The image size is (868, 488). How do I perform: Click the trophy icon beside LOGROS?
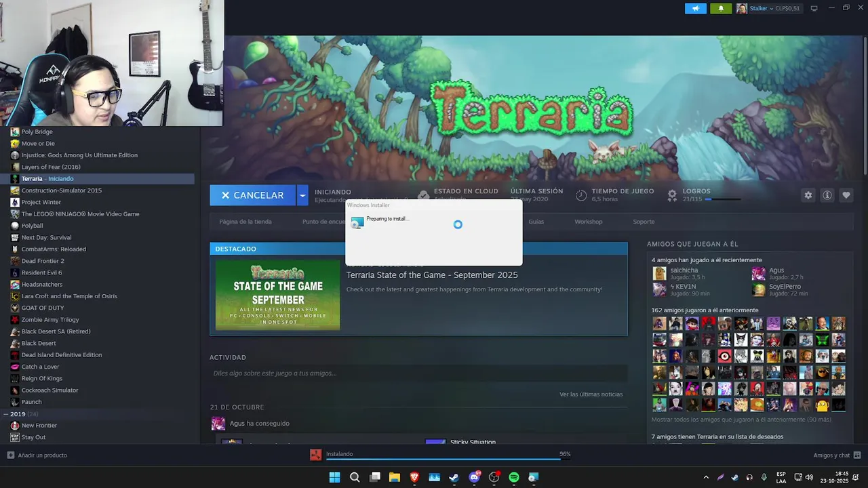[x=672, y=195]
